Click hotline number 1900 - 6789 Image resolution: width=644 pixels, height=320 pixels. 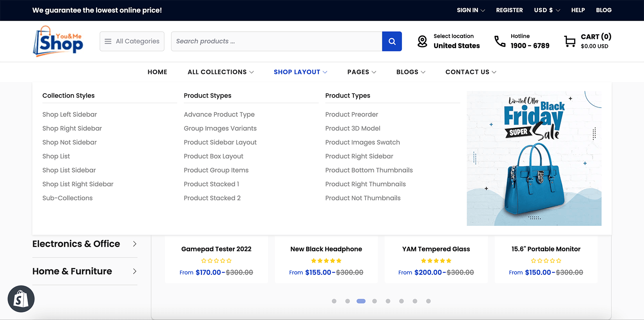tap(530, 46)
